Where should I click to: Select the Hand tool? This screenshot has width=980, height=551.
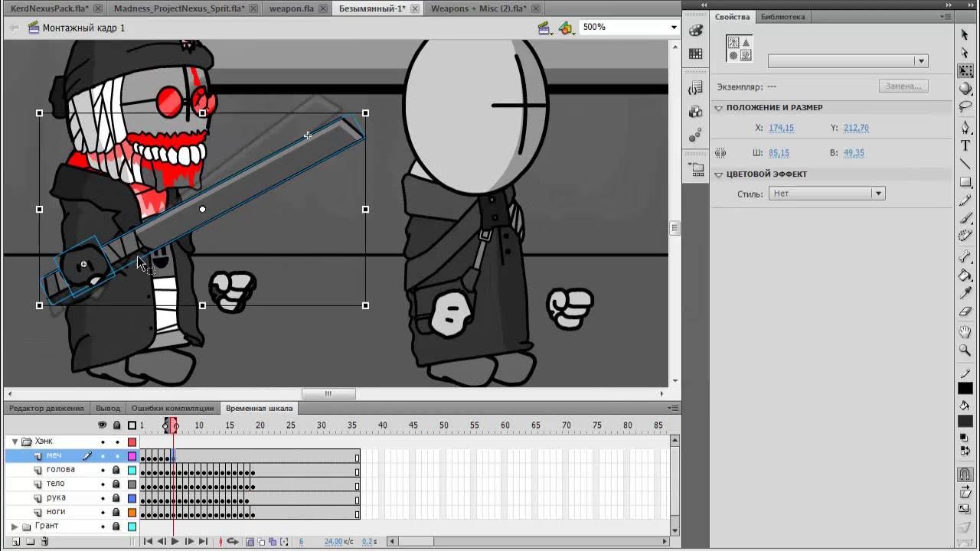point(965,332)
